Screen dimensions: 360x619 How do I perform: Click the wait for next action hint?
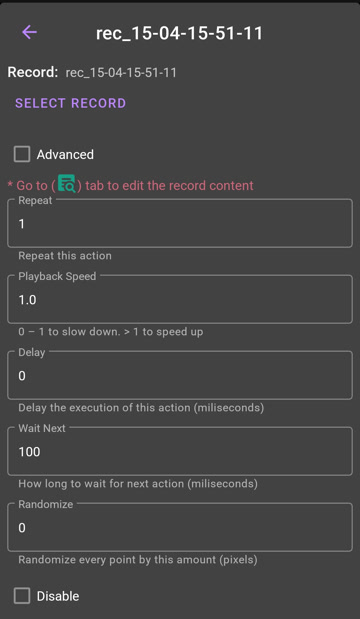pyautogui.click(x=138, y=484)
